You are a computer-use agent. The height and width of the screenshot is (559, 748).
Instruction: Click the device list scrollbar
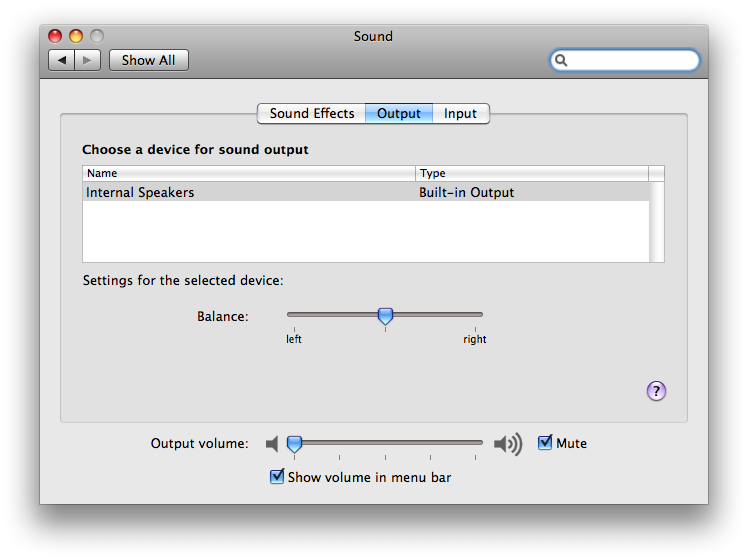coord(656,220)
